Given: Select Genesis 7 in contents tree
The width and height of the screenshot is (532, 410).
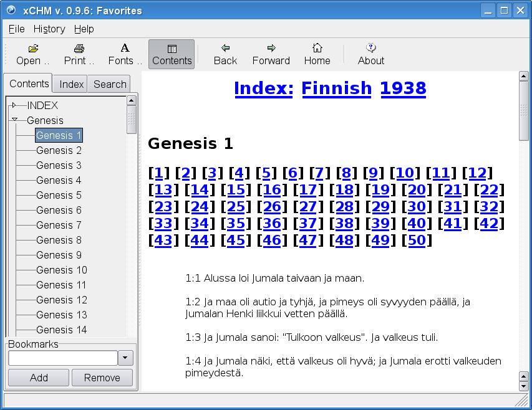Looking at the screenshot, I should pos(59,225).
